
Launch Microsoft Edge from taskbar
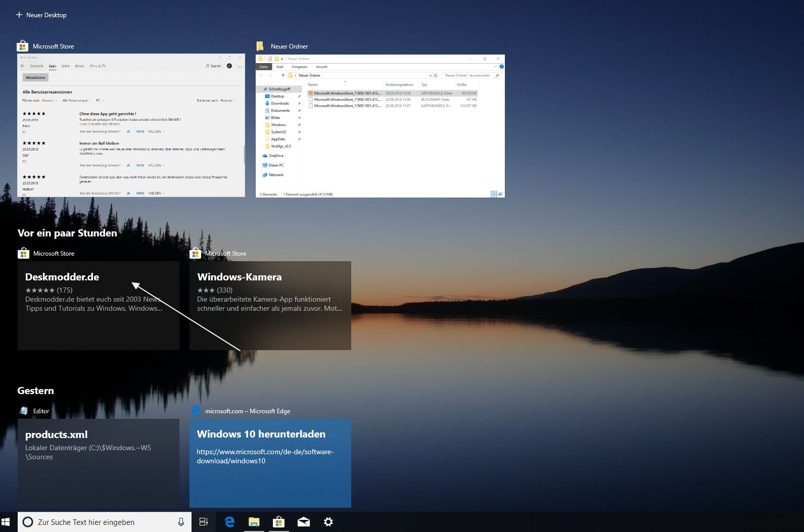click(x=229, y=522)
